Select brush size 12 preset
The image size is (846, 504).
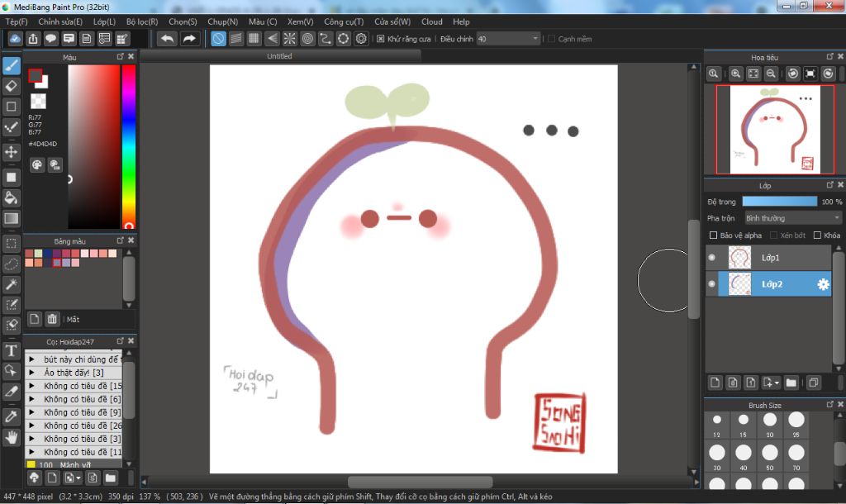coord(716,424)
